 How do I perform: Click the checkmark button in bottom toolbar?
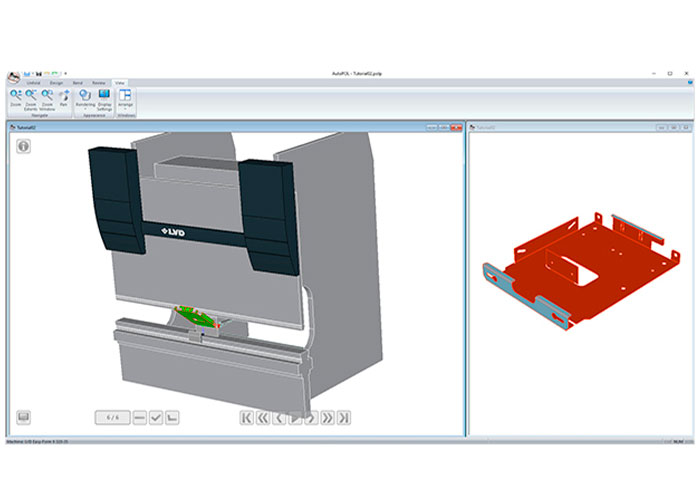pos(156,417)
